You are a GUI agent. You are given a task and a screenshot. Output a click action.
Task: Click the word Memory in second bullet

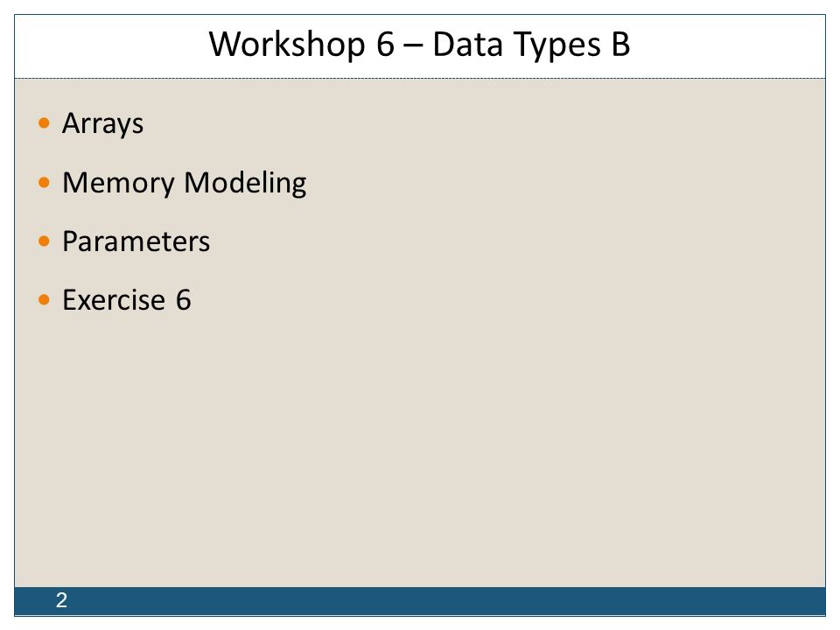[118, 183]
